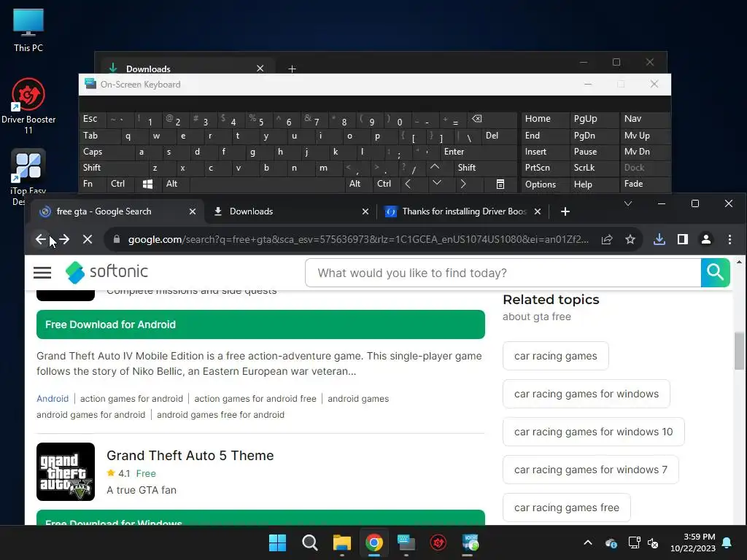
Task: Toggle left Ctrl key on keyboard
Action: 120,184
